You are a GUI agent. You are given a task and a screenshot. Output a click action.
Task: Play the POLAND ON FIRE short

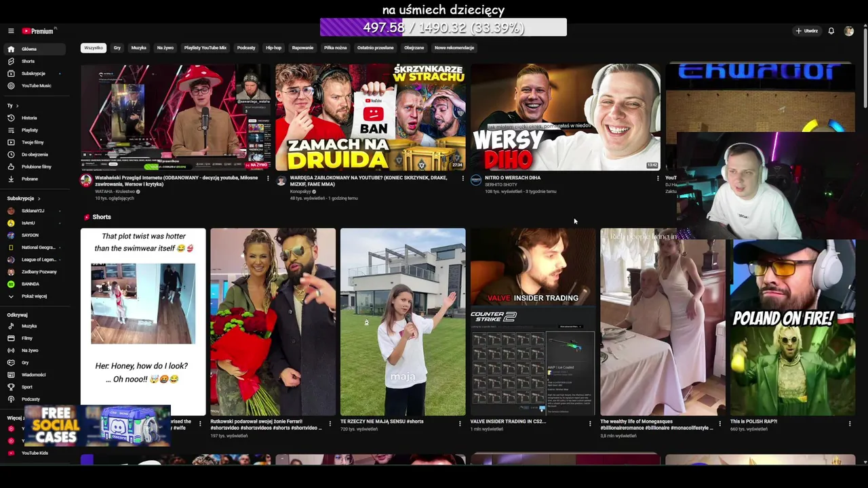point(792,327)
